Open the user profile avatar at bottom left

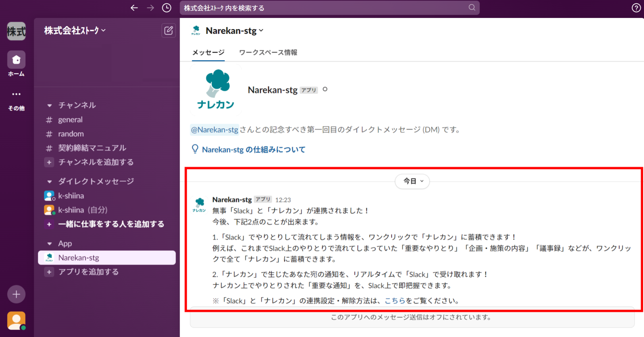[x=16, y=320]
